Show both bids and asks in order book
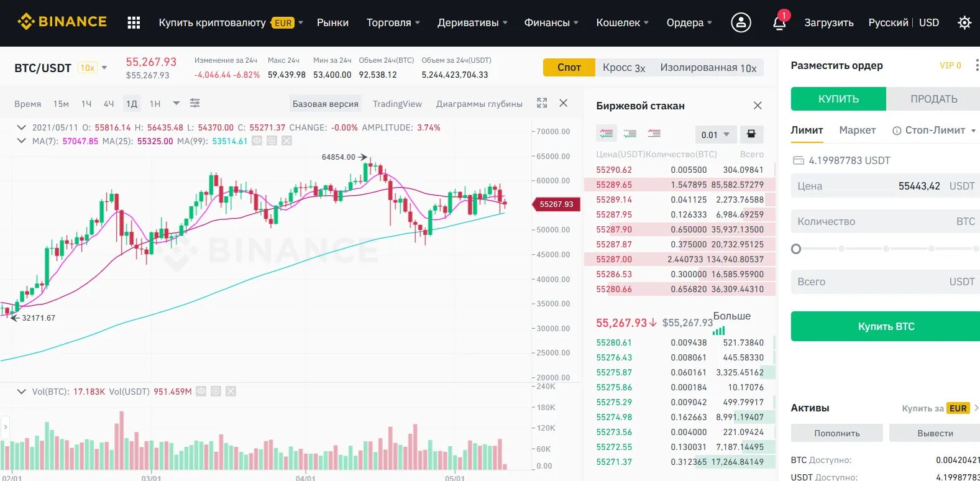Screen dimensions: 980x481 (606, 134)
